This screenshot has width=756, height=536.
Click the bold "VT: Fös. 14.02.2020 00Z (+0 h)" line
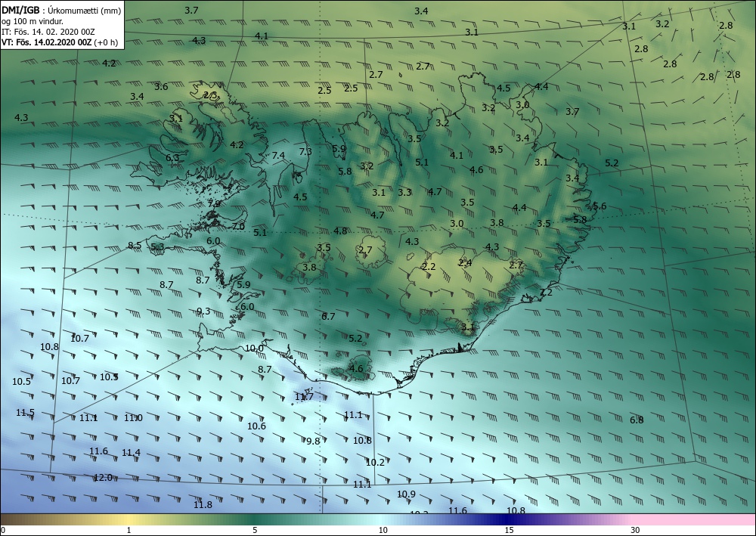point(60,42)
